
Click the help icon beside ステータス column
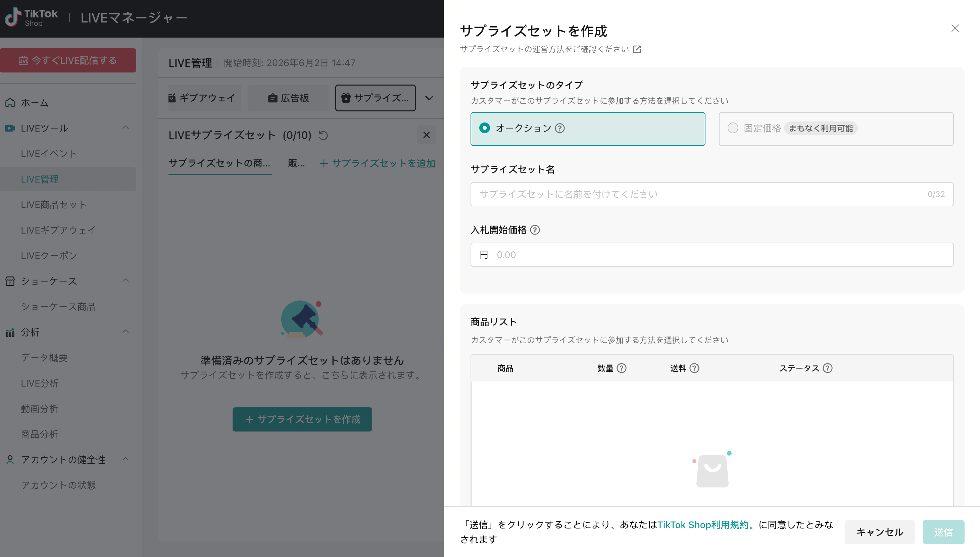tap(827, 368)
